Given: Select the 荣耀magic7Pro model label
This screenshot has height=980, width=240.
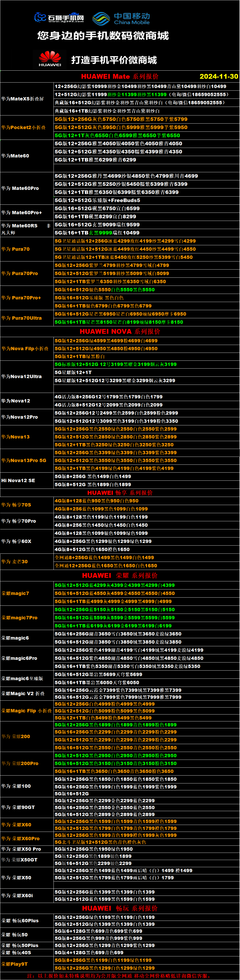Looking at the screenshot, I should click(x=19, y=618).
